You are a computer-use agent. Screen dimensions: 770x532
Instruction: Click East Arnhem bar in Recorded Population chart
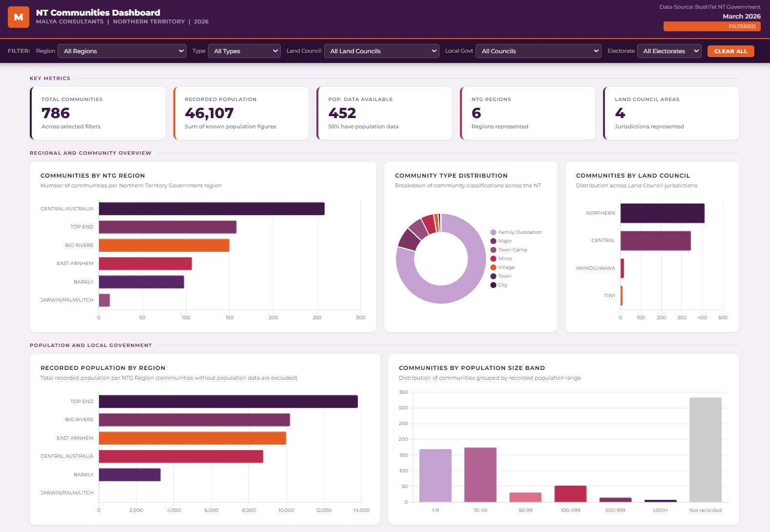(x=192, y=438)
